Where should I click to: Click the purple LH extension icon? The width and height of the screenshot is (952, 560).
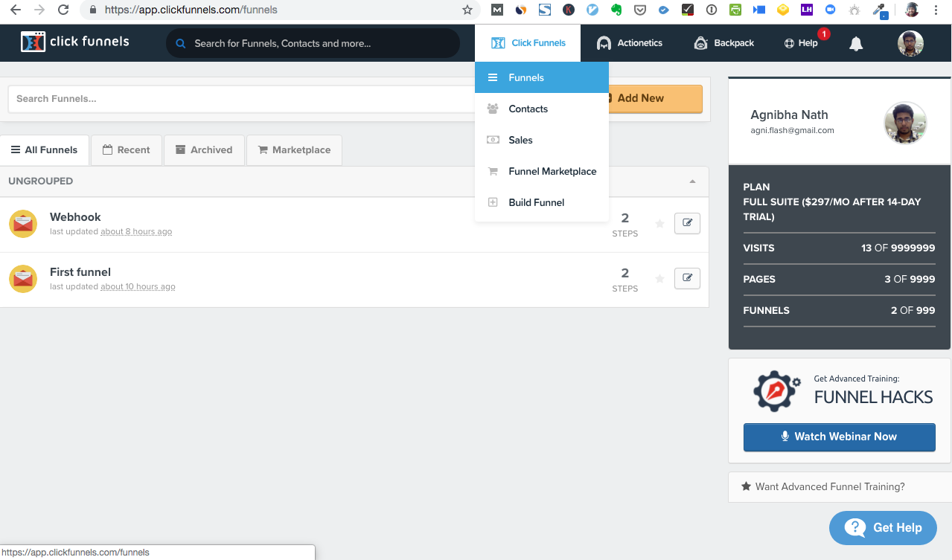(x=806, y=10)
